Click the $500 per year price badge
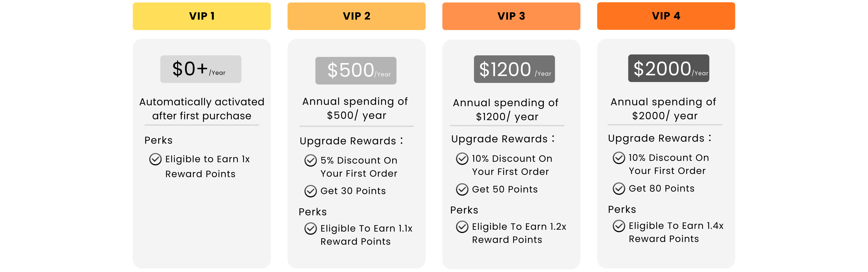Image resolution: width=868 pixels, height=272 pixels. tap(356, 70)
